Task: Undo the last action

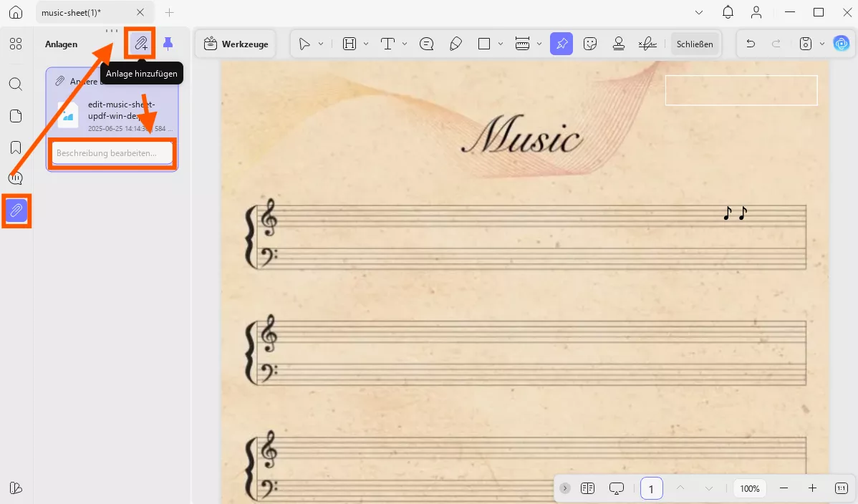Action: click(x=751, y=44)
